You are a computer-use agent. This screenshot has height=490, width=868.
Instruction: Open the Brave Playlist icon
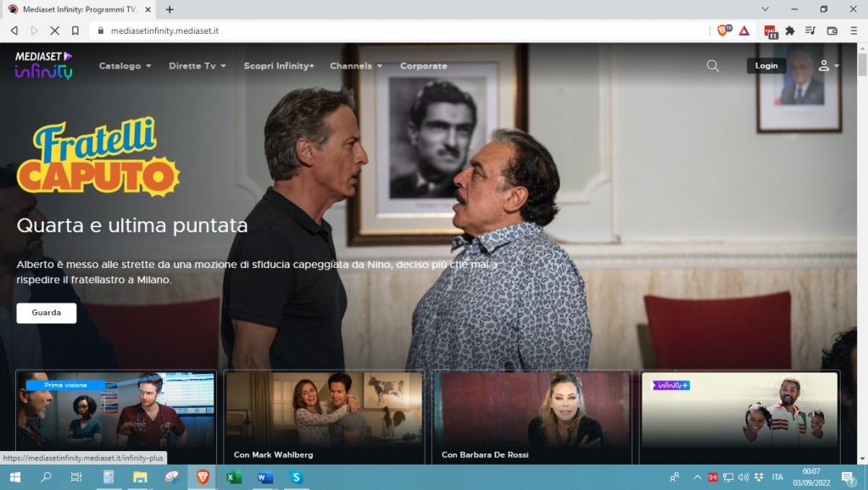[x=810, y=30]
